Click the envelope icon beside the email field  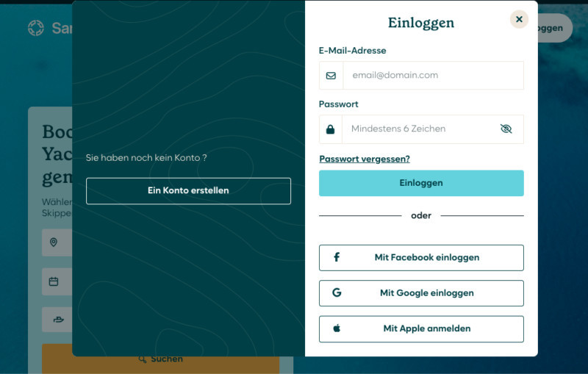tap(331, 75)
